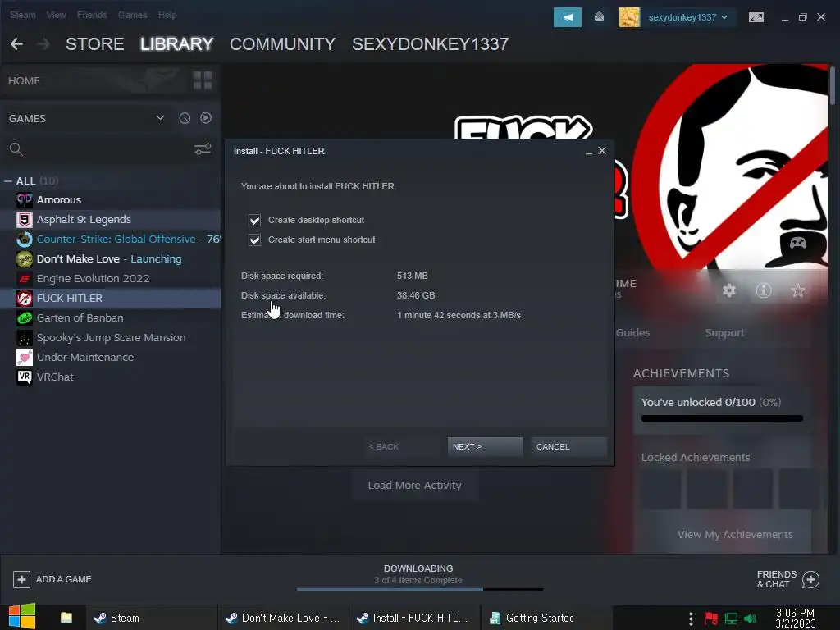
Task: Open File Explorer from the taskbar
Action: pyautogui.click(x=66, y=618)
